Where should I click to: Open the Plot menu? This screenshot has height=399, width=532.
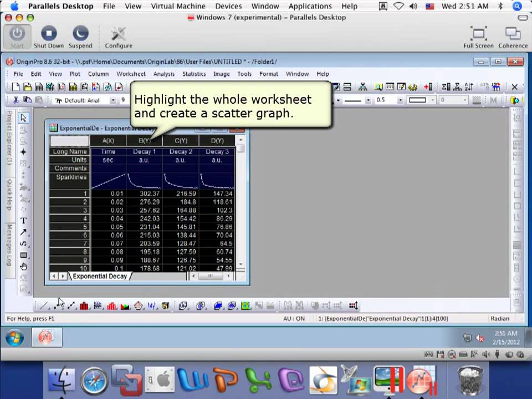pos(75,74)
